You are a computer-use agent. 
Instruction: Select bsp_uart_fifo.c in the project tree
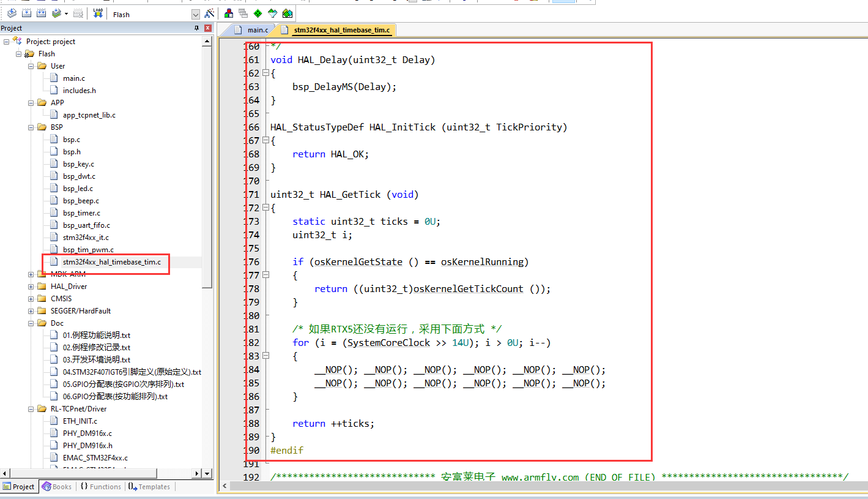pyautogui.click(x=86, y=225)
